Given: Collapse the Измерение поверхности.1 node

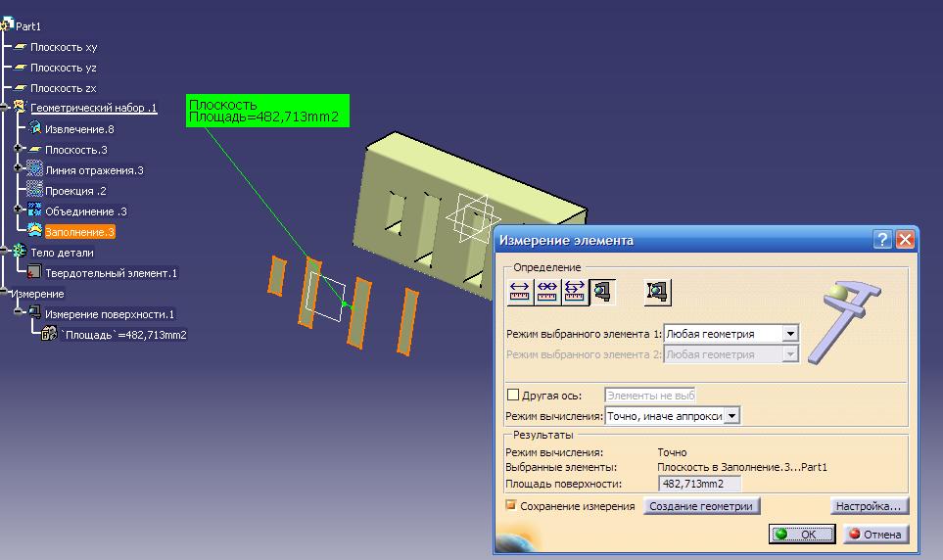Looking at the screenshot, I should point(19,312).
